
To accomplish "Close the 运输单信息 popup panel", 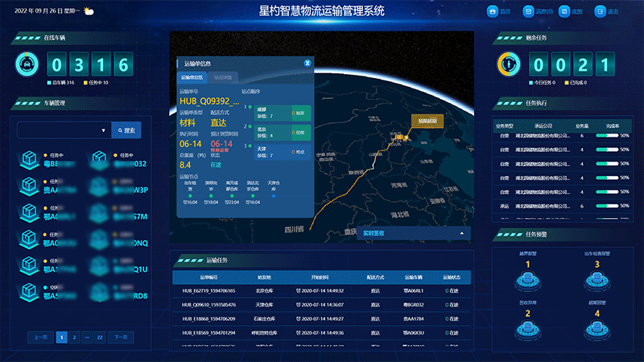I will (307, 62).
